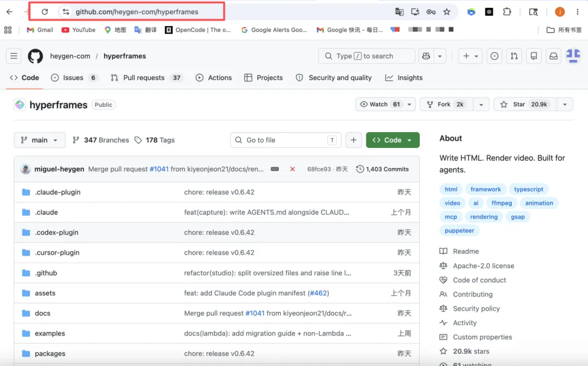
Task: Open the Chrome three-dot menu
Action: (578, 11)
